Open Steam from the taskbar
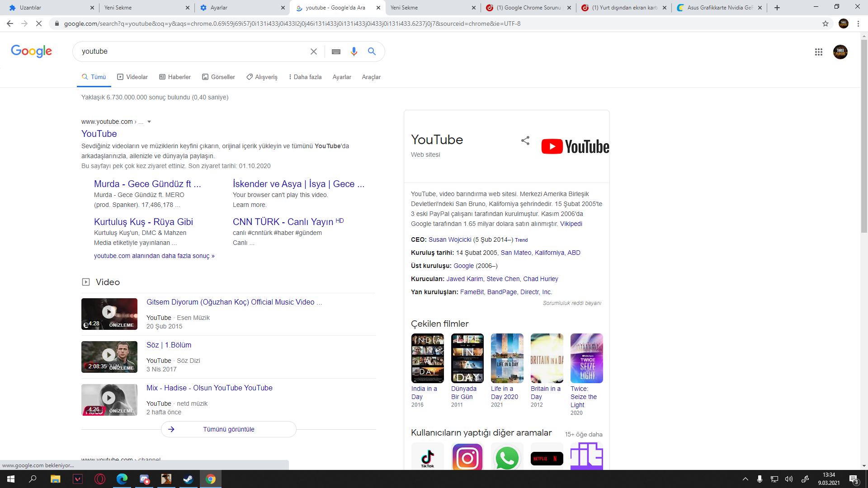868x488 pixels. click(188, 479)
